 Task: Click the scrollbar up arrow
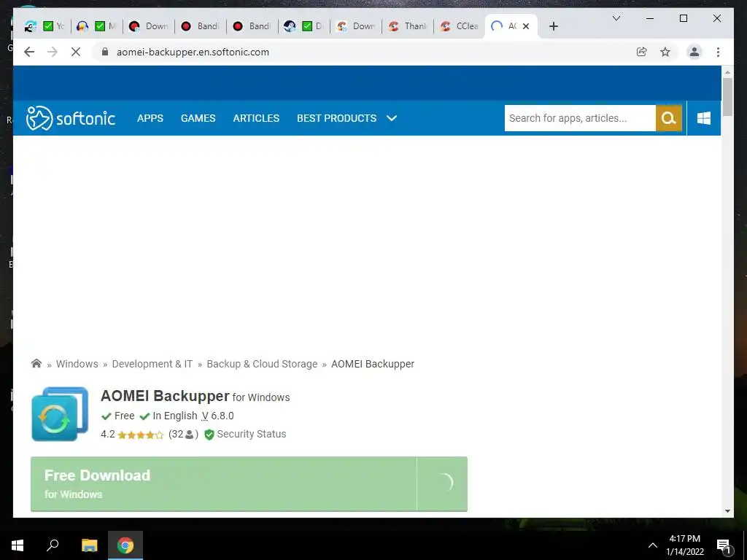point(727,72)
